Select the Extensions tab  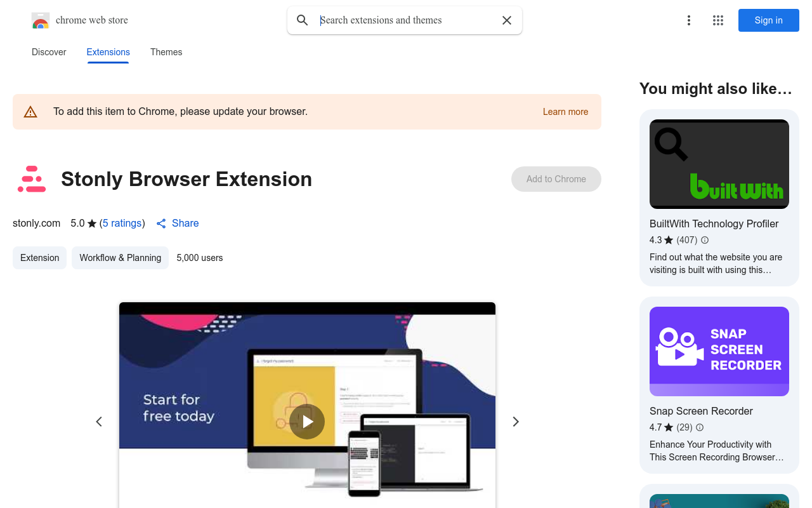[108, 52]
